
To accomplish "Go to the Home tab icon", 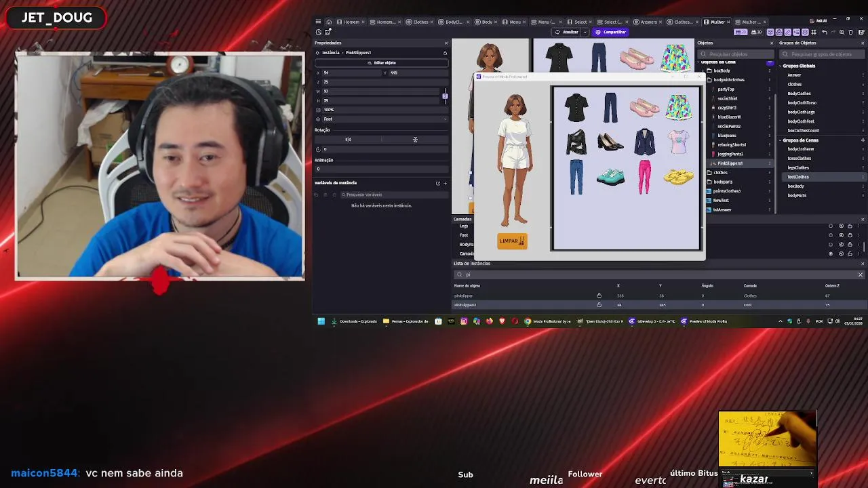I will [x=329, y=22].
